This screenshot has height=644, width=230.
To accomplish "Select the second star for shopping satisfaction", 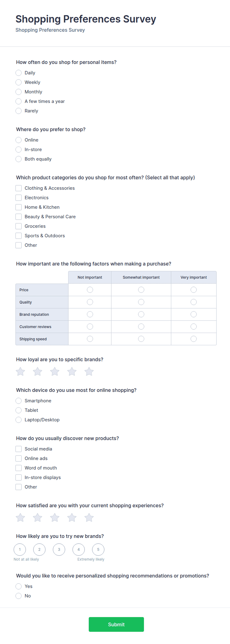I will 38,518.
